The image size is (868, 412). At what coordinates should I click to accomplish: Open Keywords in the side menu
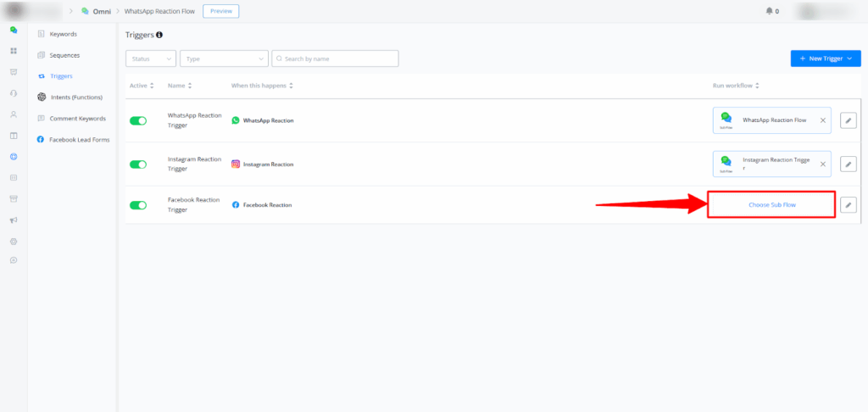point(63,34)
